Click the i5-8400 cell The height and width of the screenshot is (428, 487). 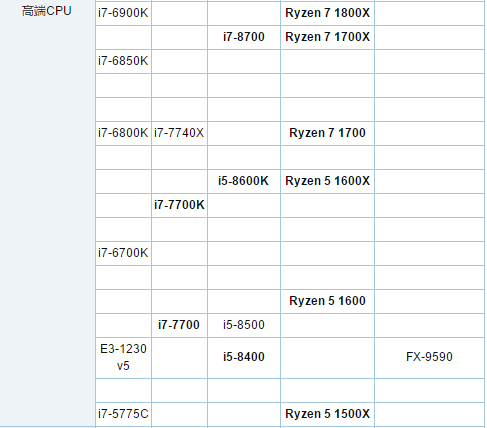[x=244, y=357]
